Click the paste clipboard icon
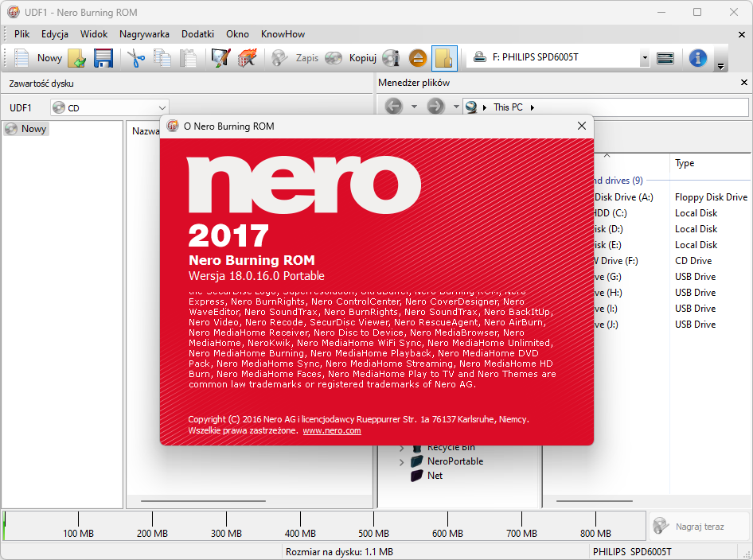This screenshot has width=753, height=560. (188, 58)
